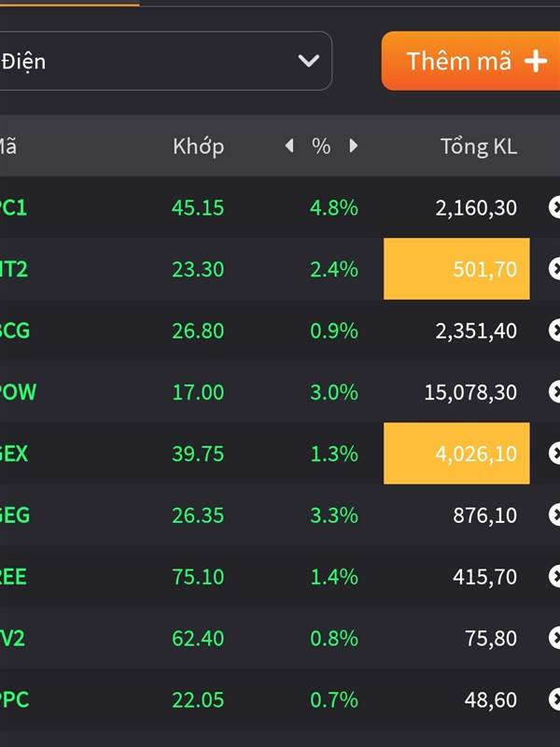Switch percent column with right arrow
The width and height of the screenshot is (560, 747).
353,146
